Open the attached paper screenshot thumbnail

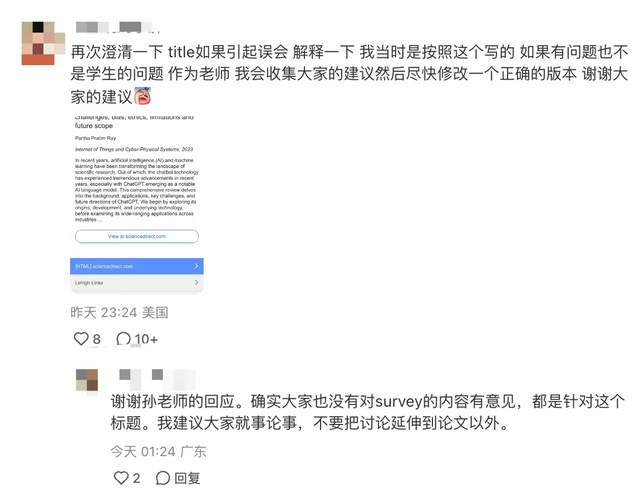click(x=137, y=203)
